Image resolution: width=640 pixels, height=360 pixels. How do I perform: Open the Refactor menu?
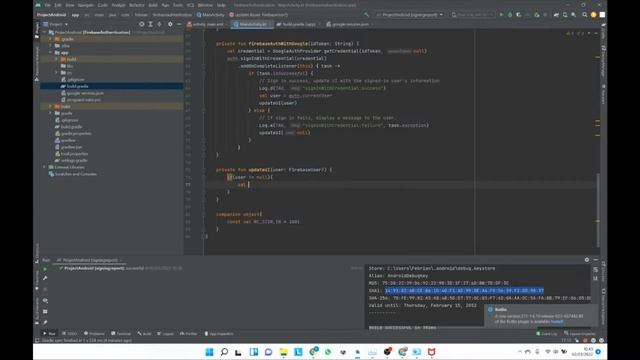click(x=137, y=5)
